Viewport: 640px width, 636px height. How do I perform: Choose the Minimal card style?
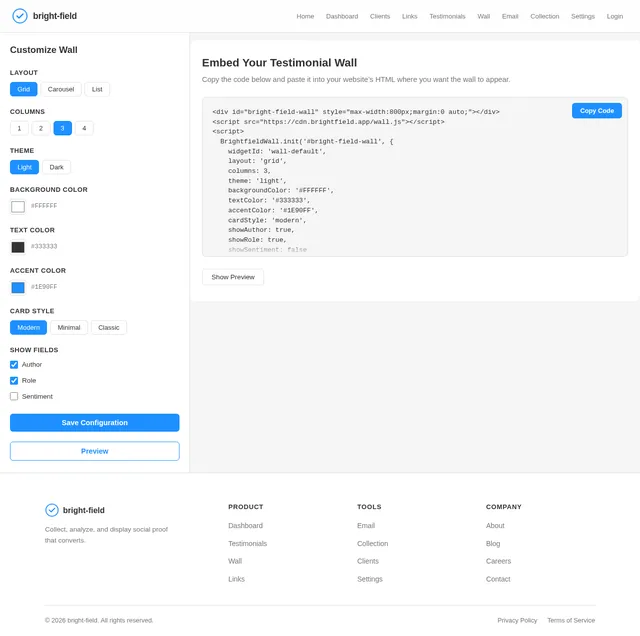pyautogui.click(x=69, y=327)
